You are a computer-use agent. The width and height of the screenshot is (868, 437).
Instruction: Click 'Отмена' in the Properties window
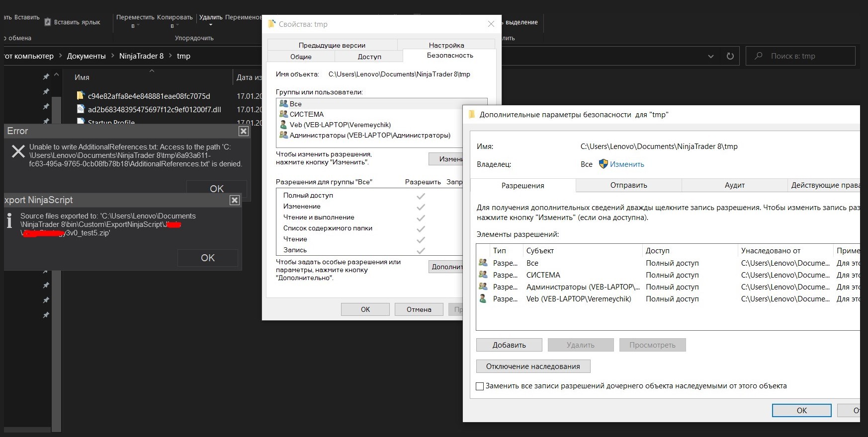(419, 309)
